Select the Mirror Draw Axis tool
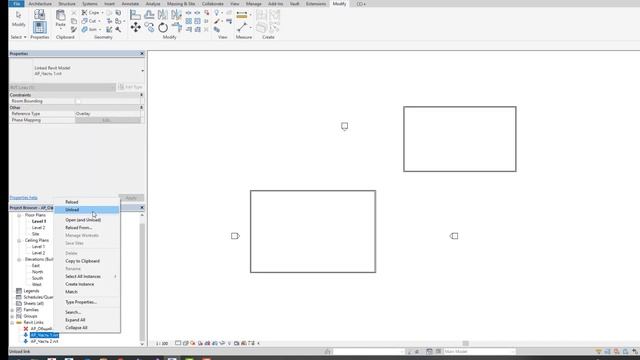The image size is (640, 360). tap(176, 15)
